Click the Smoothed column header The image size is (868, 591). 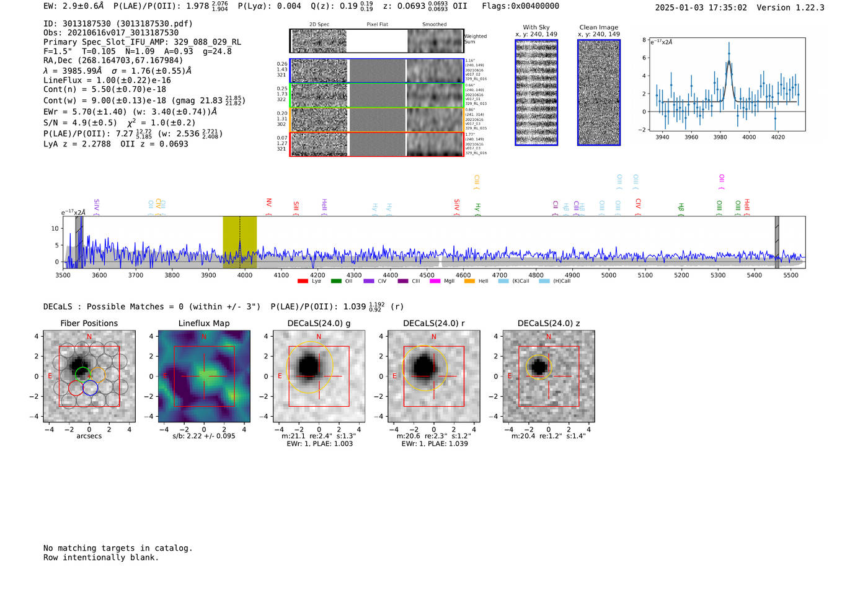(x=435, y=25)
